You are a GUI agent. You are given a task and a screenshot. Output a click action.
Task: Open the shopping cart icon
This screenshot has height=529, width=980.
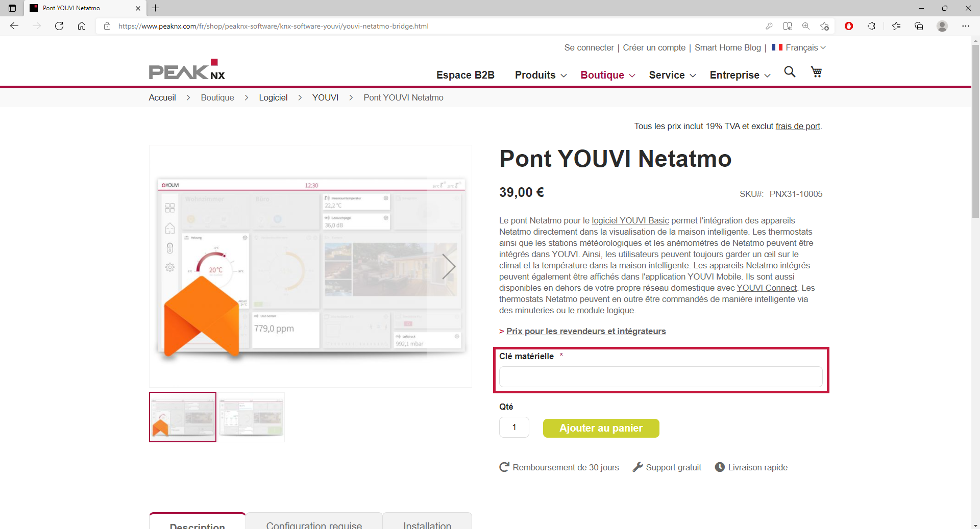tap(817, 72)
